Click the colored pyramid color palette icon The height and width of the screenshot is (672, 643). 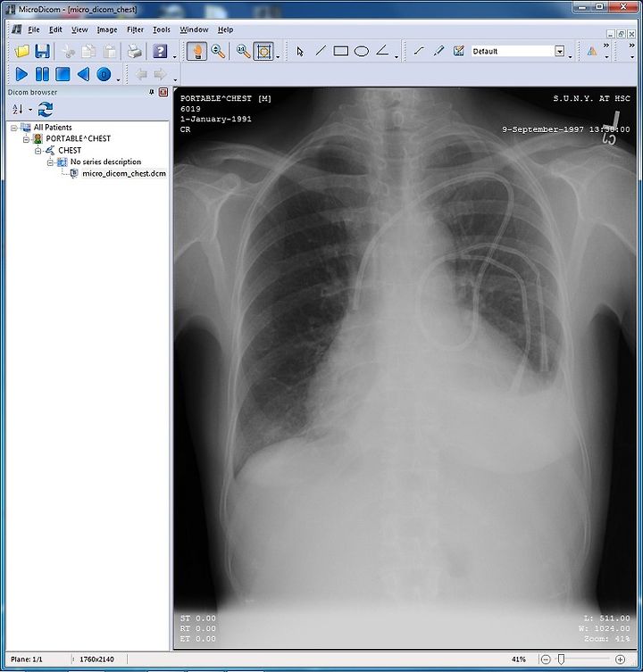tap(592, 52)
